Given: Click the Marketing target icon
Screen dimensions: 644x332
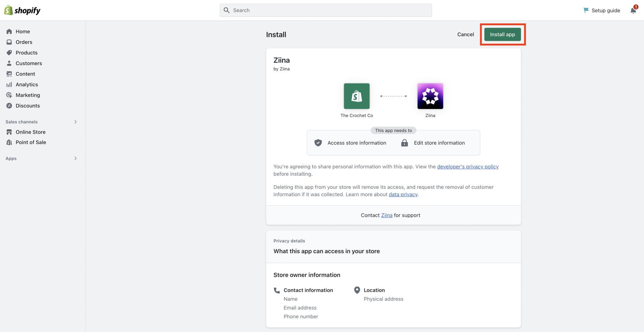Looking at the screenshot, I should [9, 95].
